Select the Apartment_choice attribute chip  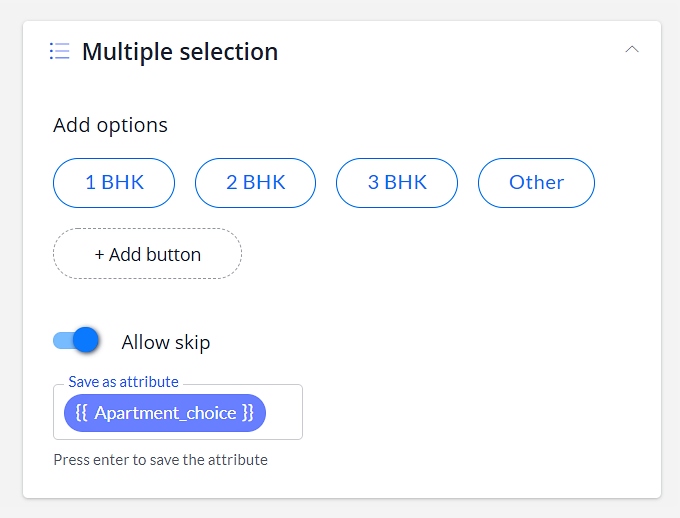pyautogui.click(x=165, y=413)
